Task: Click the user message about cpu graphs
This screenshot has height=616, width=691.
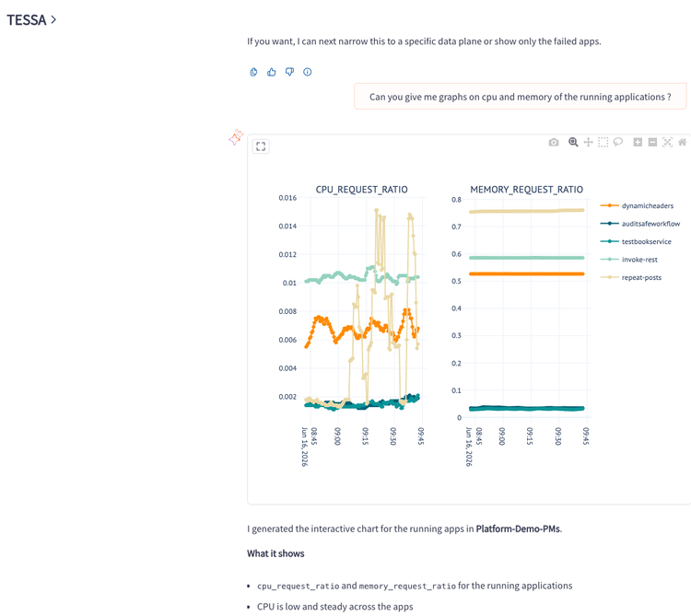Action: pyautogui.click(x=520, y=97)
